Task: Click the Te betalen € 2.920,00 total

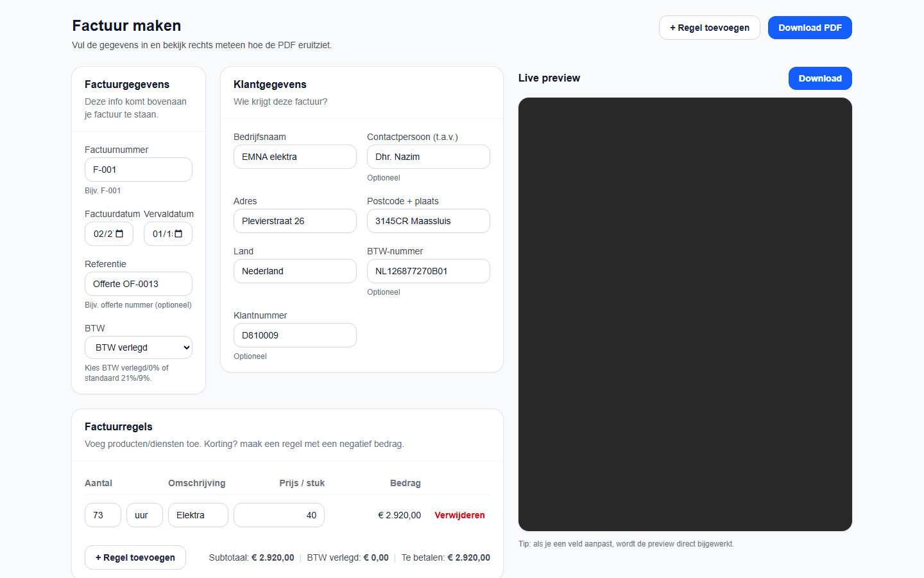Action: 446,557
